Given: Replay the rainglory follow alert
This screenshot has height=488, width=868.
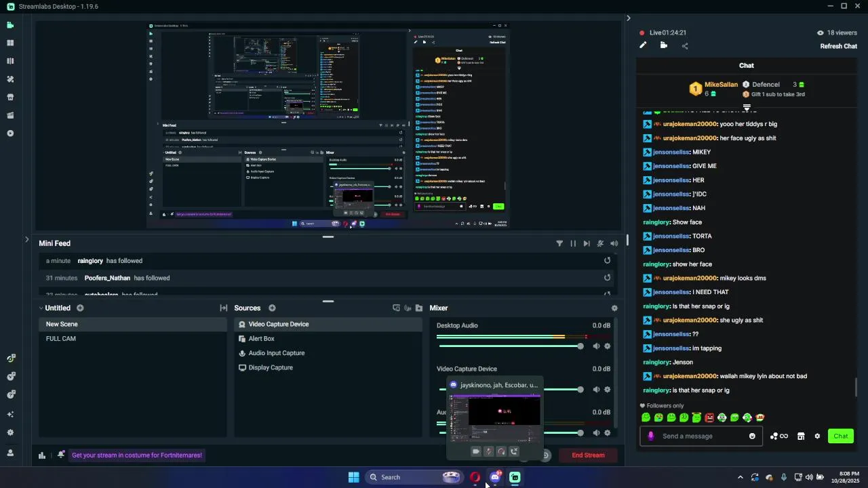Looking at the screenshot, I should click(x=607, y=260).
